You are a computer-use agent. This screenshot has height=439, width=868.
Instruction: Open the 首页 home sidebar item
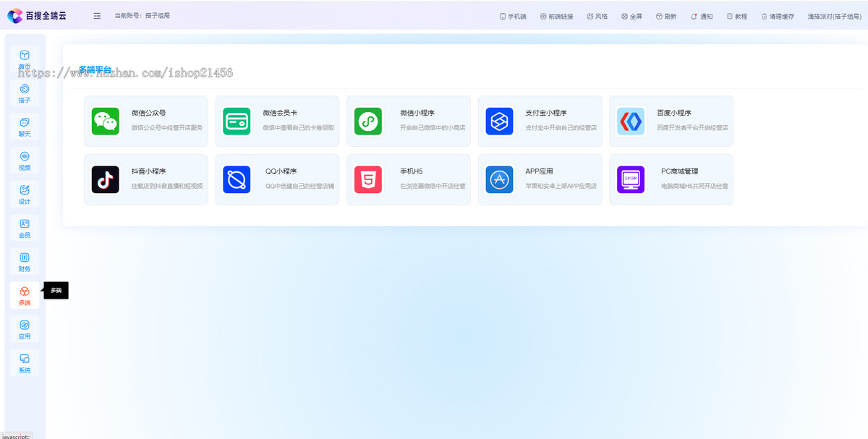25,59
